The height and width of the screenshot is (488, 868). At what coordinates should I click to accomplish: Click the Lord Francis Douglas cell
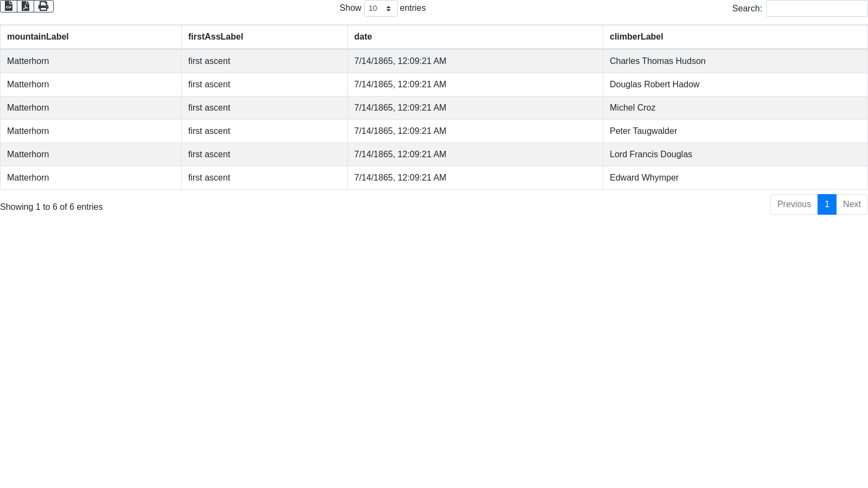click(651, 155)
